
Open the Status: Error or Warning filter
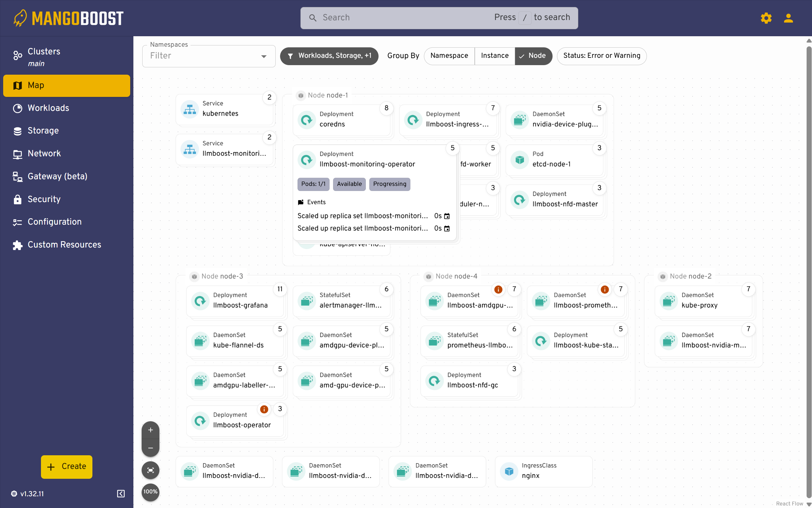pos(601,56)
